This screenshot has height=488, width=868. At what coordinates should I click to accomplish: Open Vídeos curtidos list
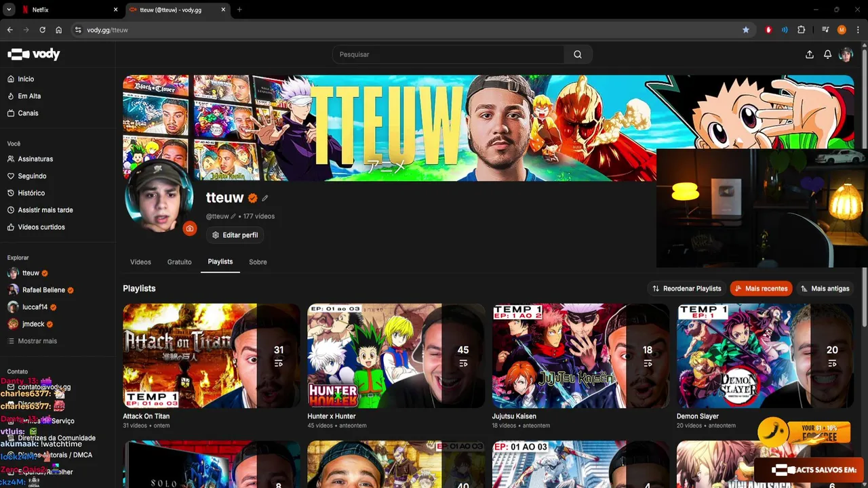(x=41, y=227)
